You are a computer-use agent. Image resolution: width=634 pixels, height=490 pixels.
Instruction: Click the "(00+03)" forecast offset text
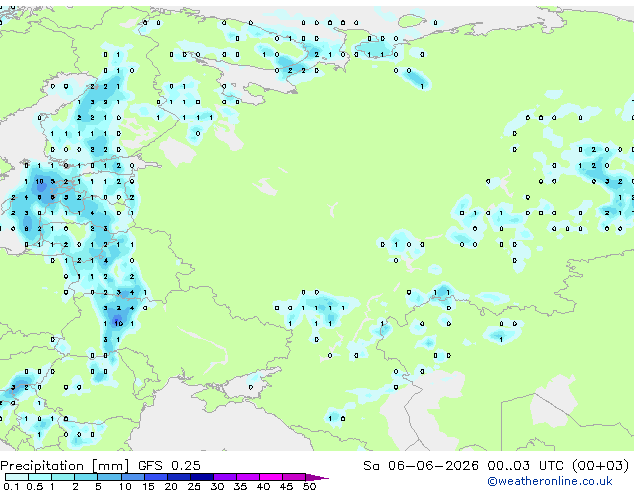[601, 466]
